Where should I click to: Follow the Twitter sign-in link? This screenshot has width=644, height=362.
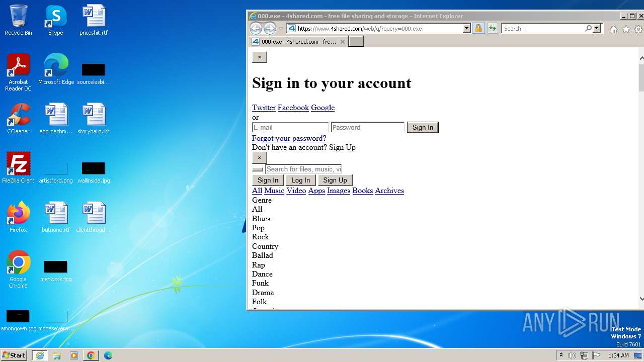coord(264,108)
